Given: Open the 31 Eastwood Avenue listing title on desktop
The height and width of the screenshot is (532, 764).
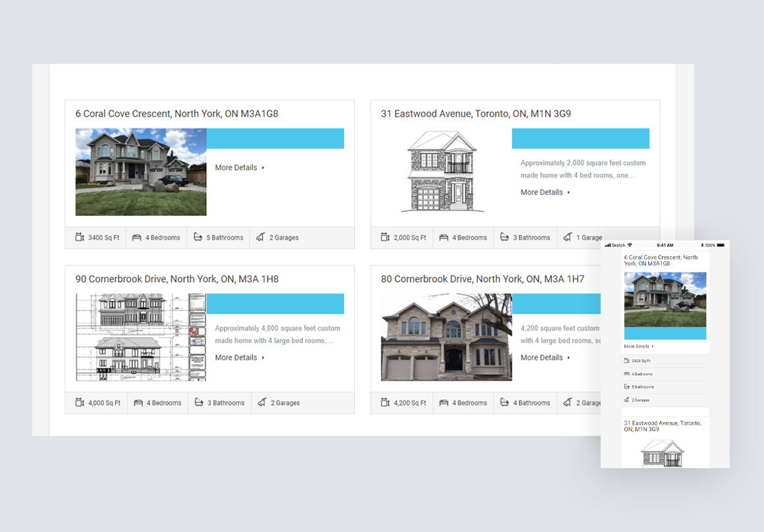Looking at the screenshot, I should (x=476, y=114).
